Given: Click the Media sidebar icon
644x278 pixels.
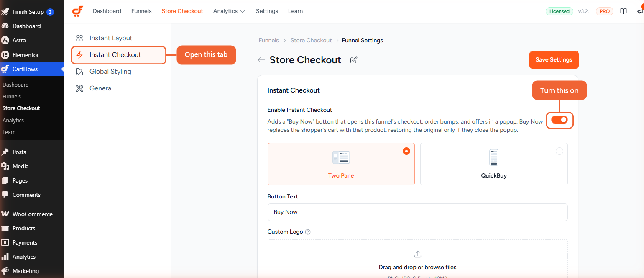Looking at the screenshot, I should 5,166.
